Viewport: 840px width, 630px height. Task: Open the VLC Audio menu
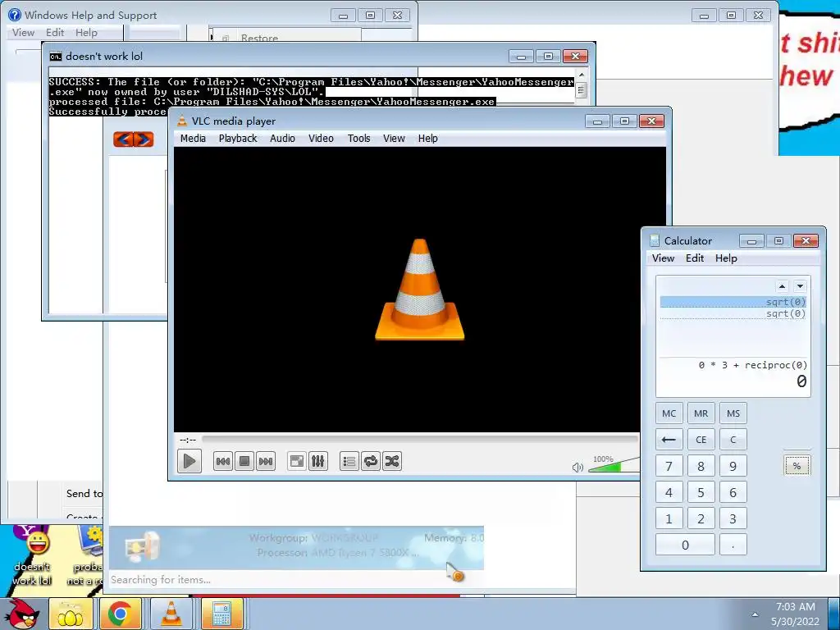(282, 138)
